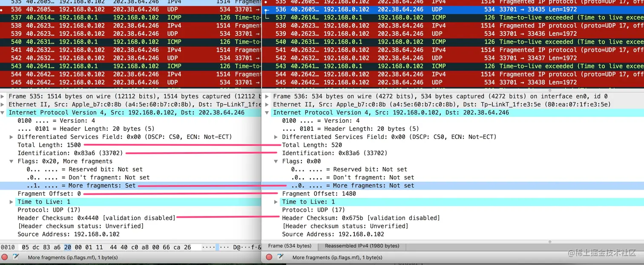Select Don't fragment: Not set in right window
Image resolution: width=644 pixels, height=265 pixels.
click(353, 177)
